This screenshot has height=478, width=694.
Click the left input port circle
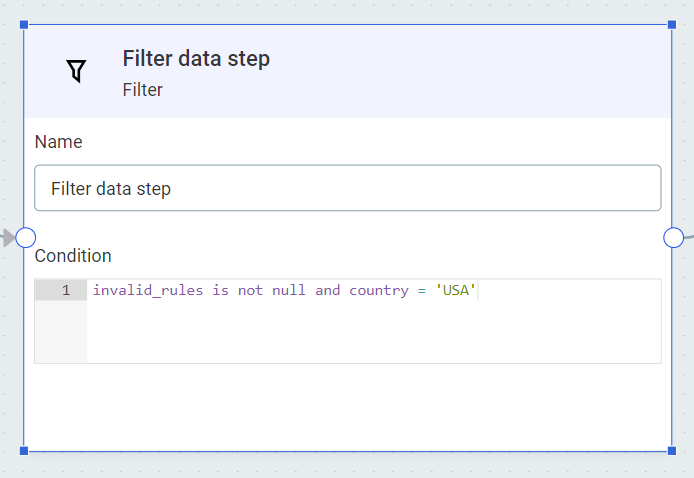point(26,237)
